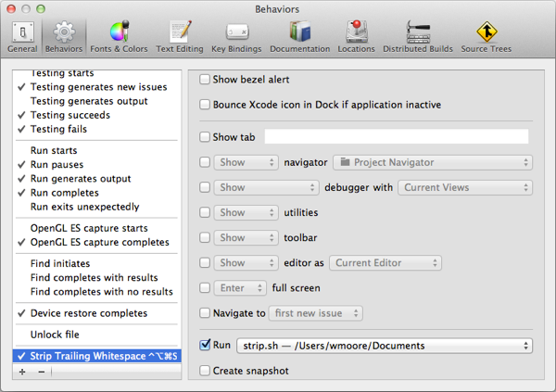Open Fonts & Colors preferences

point(119,36)
